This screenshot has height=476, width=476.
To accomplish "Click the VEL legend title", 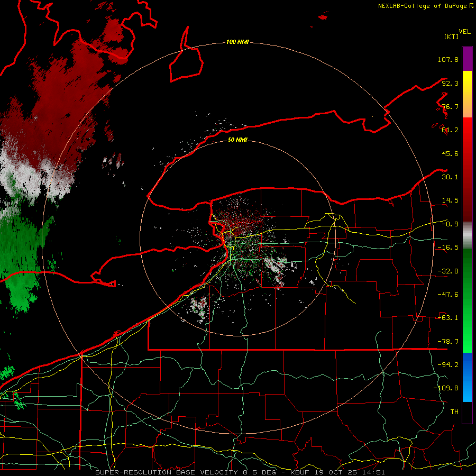I will pos(464,32).
